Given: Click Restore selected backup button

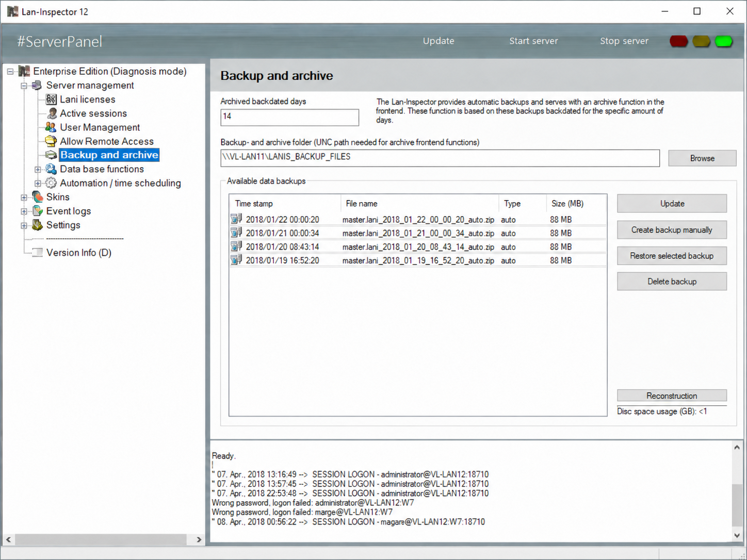Looking at the screenshot, I should pyautogui.click(x=672, y=255).
